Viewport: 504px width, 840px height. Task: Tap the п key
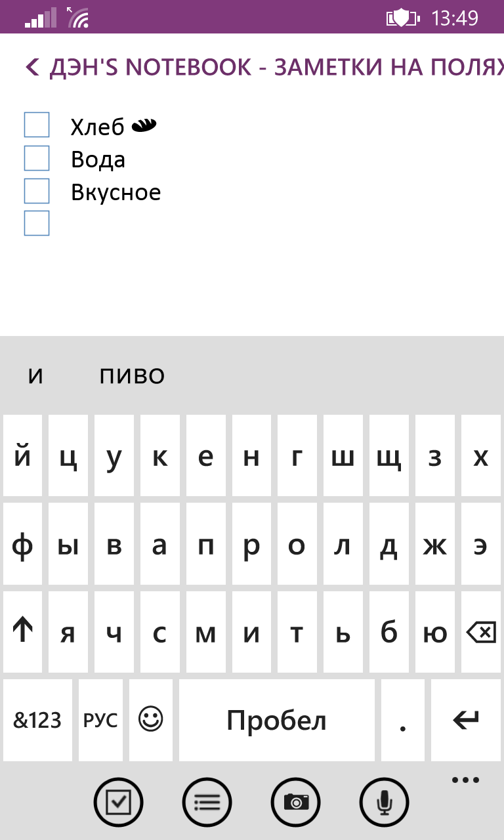[x=205, y=544]
